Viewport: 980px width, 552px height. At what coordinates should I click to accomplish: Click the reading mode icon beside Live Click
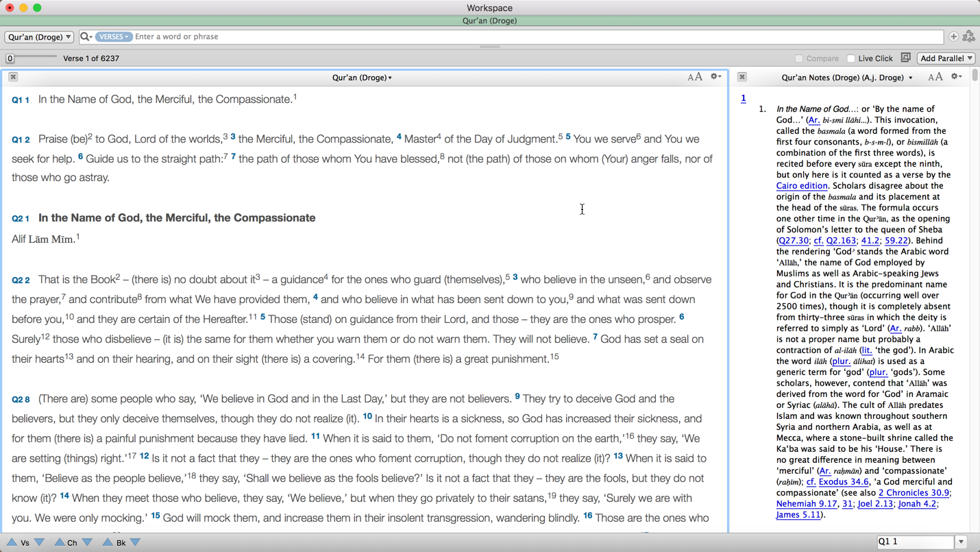[906, 58]
